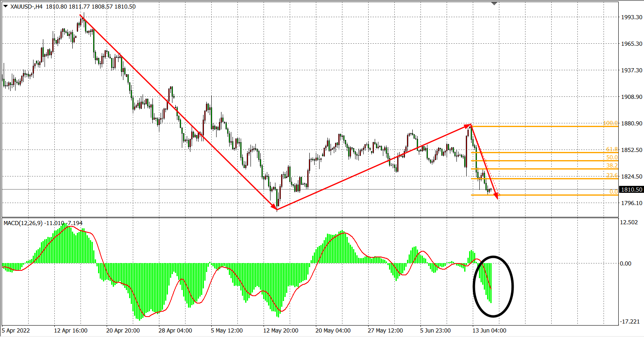
Task: Click the 1993.30 price on the scale
Action: [631, 17]
